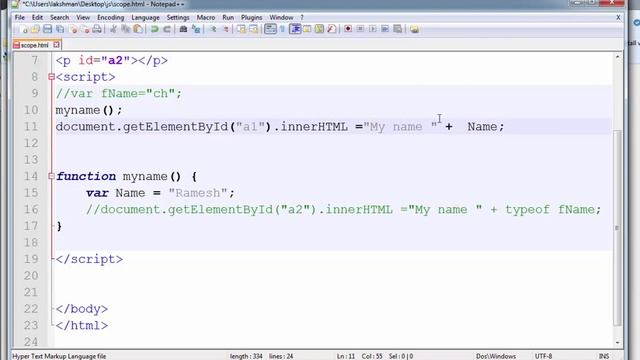Click the Dos\Windows status bar entry
The width and height of the screenshot is (640, 360).
click(x=496, y=356)
